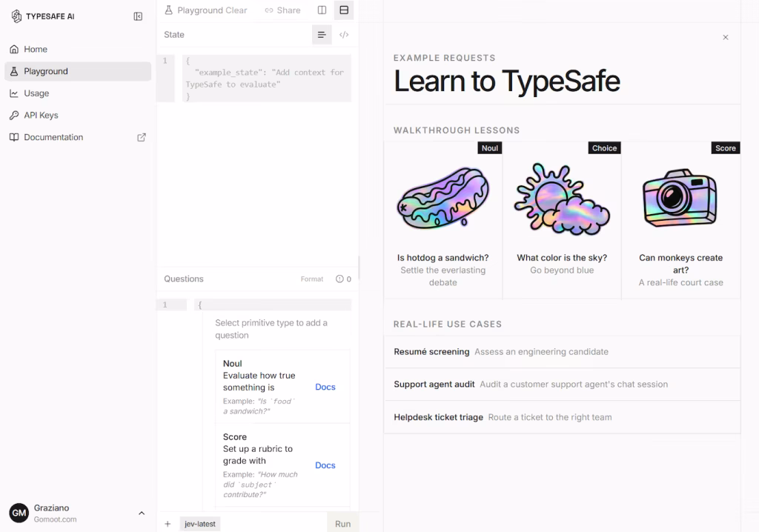Switch to stacked row layout

click(344, 10)
